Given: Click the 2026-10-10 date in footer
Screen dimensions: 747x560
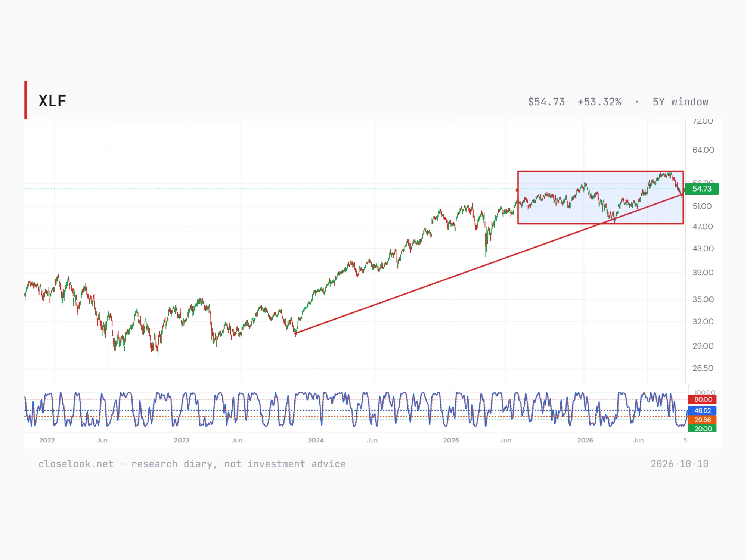Looking at the screenshot, I should [x=679, y=464].
